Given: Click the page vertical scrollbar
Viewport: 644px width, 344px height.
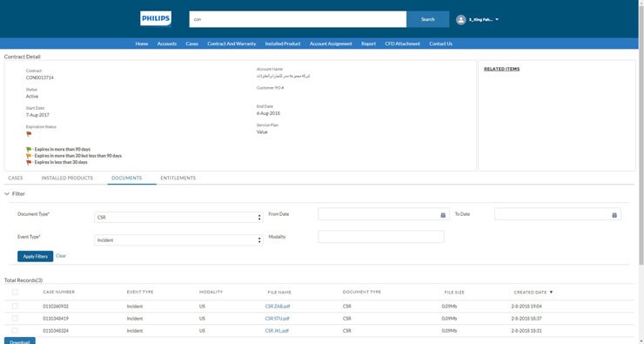Looking at the screenshot, I should pyautogui.click(x=641, y=132).
